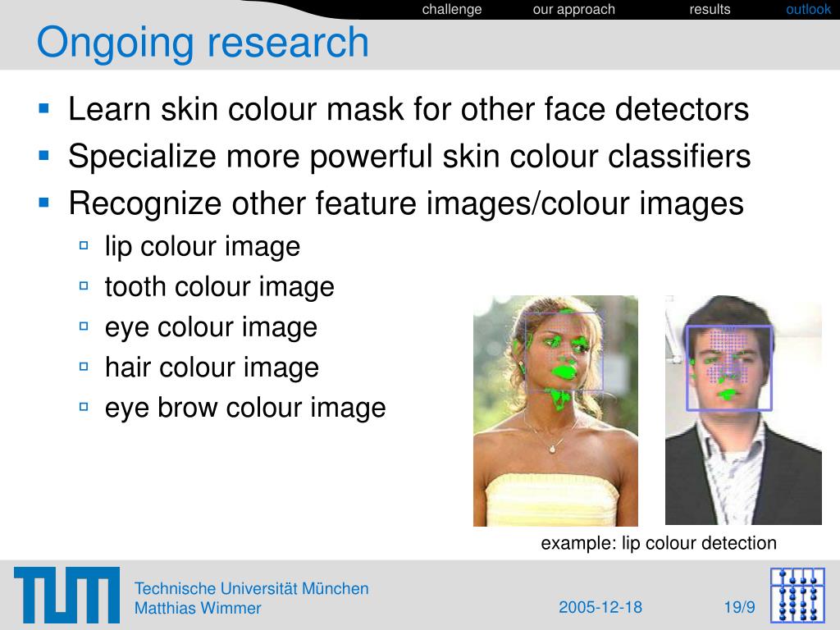Open the challenge section tab
Screen dimensions: 840x630
[x=452, y=10]
